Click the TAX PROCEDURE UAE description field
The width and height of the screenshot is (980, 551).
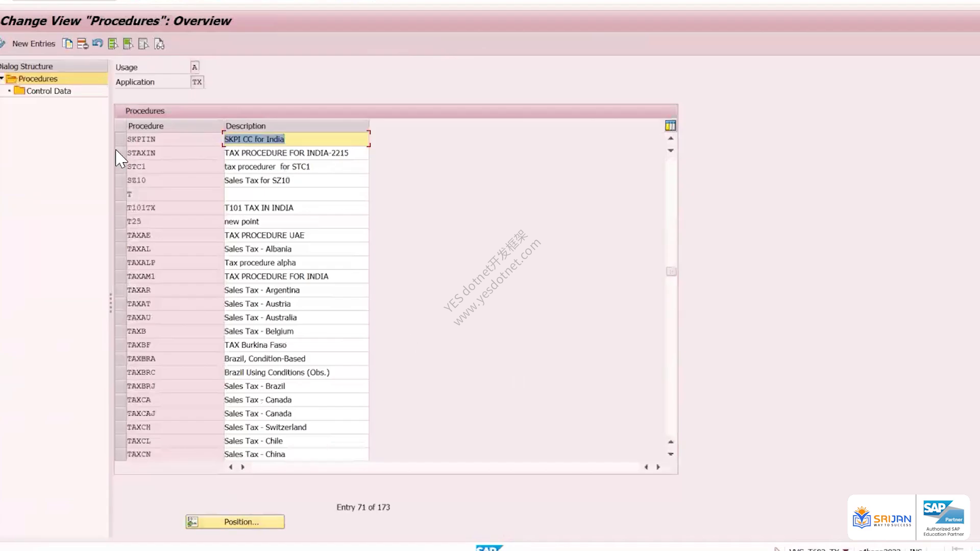click(x=296, y=235)
